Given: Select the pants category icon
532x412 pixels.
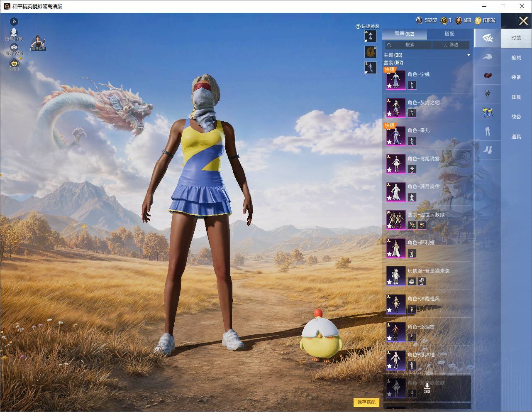Looking at the screenshot, I should [x=488, y=131].
